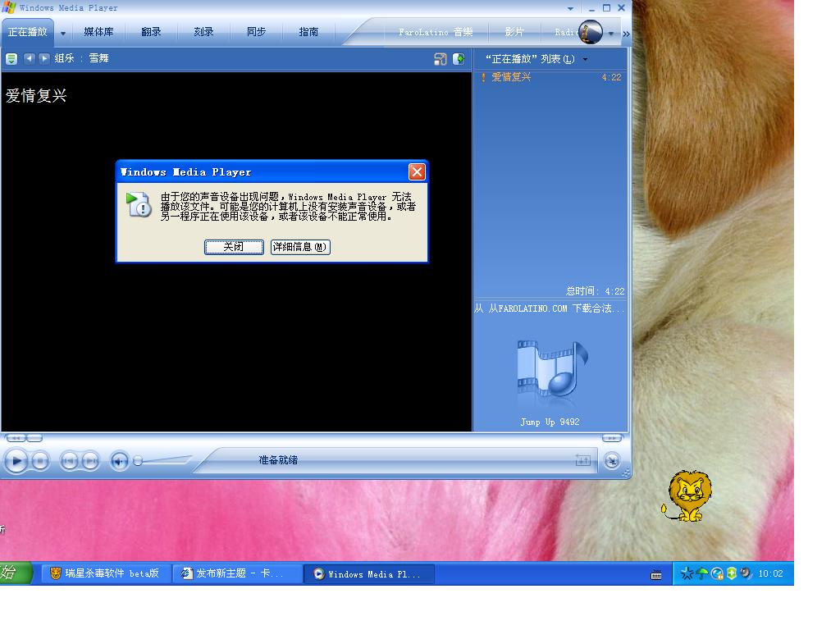
Task: Click 详细信息 button in dialog
Action: [300, 247]
